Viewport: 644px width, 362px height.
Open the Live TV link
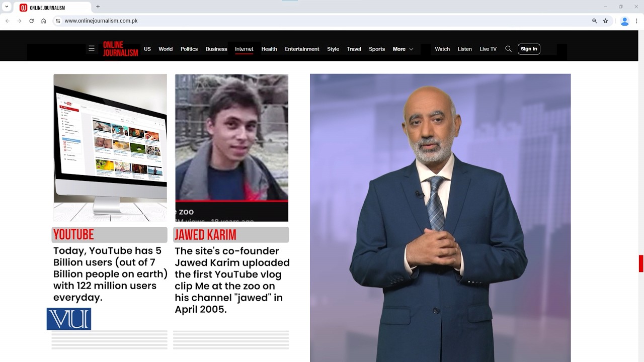[x=488, y=49]
